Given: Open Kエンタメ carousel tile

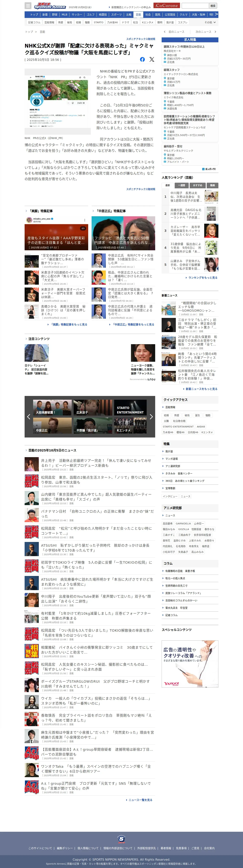Looking at the screenshot, I should point(130,426).
